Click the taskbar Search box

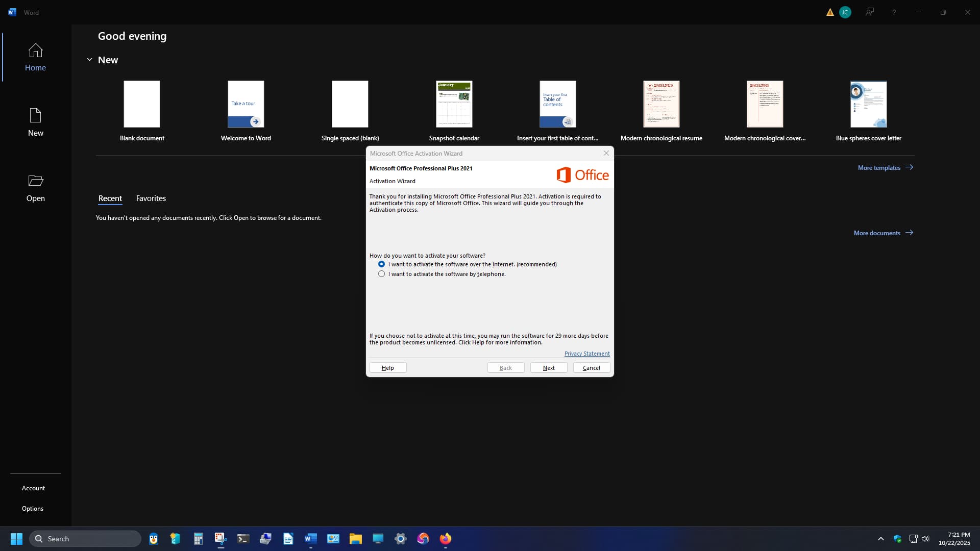(x=86, y=539)
